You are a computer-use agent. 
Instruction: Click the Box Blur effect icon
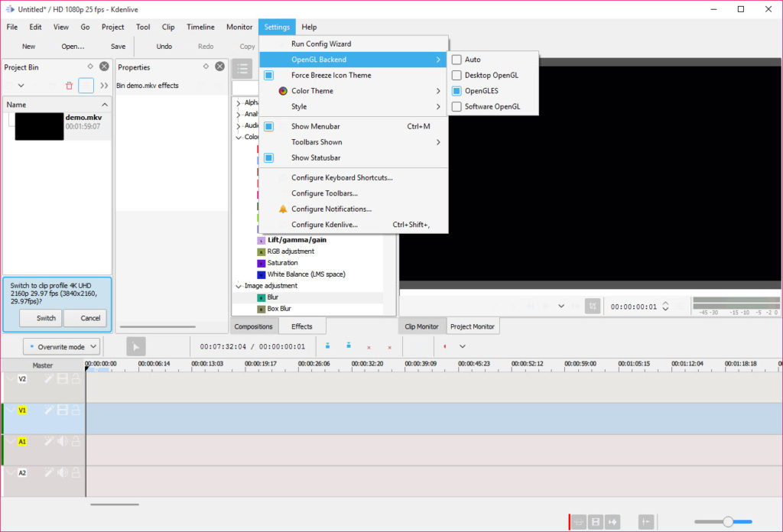pos(262,309)
